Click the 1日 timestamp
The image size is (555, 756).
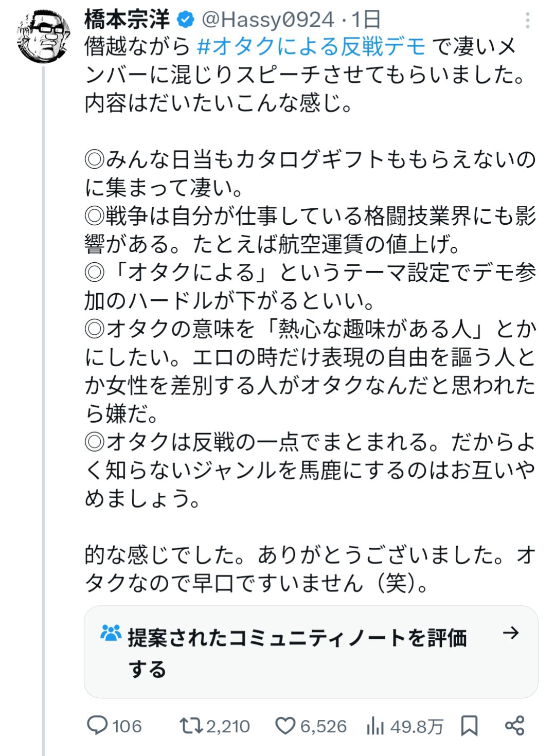366,20
